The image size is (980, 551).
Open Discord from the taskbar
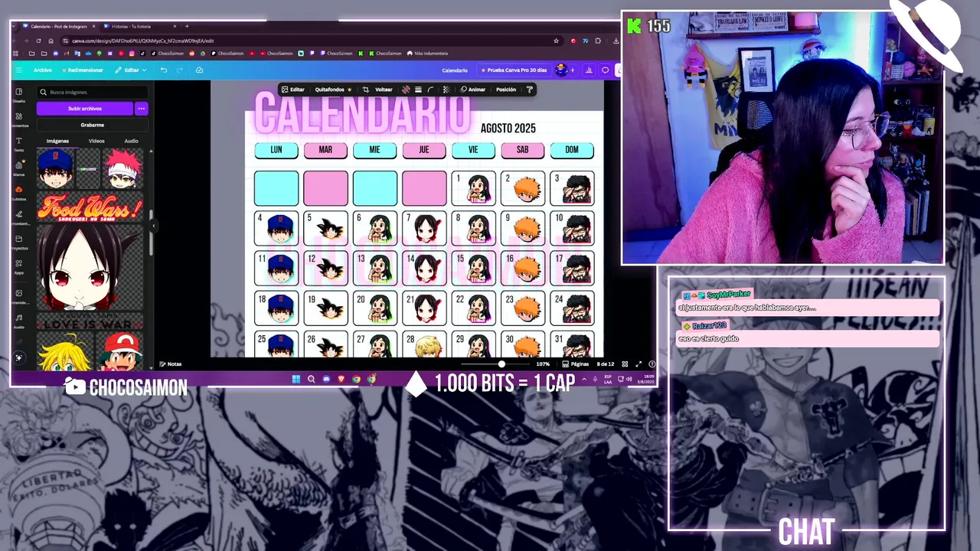(x=326, y=379)
